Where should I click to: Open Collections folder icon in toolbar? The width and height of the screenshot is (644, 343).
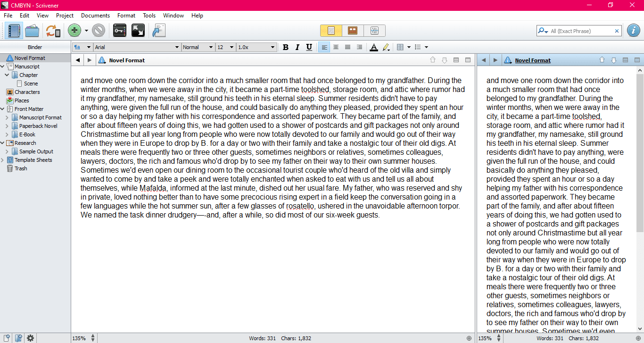coord(32,31)
